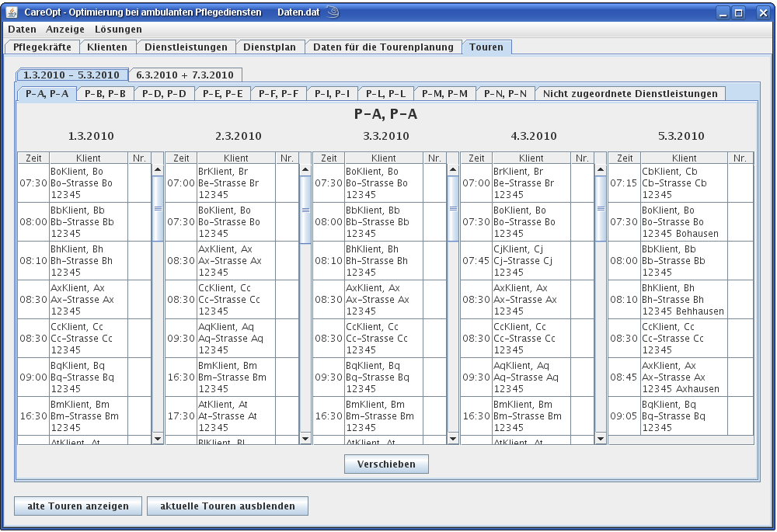This screenshot has height=532, width=777.
Task: Click scroll-down arrow of the 1.3.2010 table
Action: (x=158, y=439)
